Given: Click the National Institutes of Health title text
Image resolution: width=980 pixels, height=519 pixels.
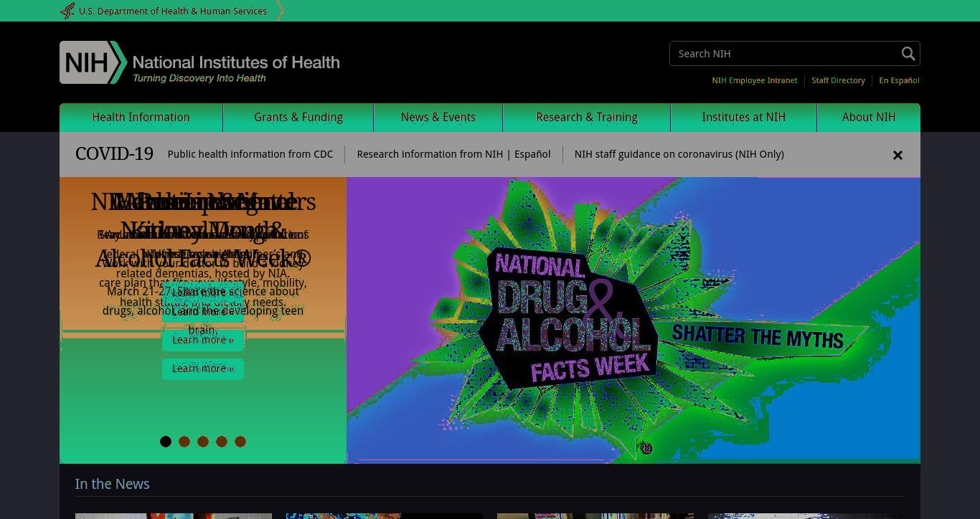Looking at the screenshot, I should [236, 62].
